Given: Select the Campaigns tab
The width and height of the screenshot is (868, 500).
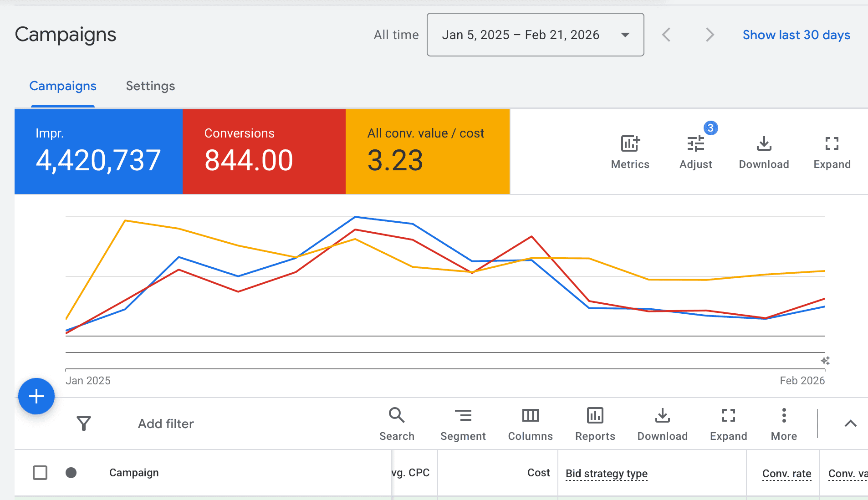Looking at the screenshot, I should [x=63, y=86].
